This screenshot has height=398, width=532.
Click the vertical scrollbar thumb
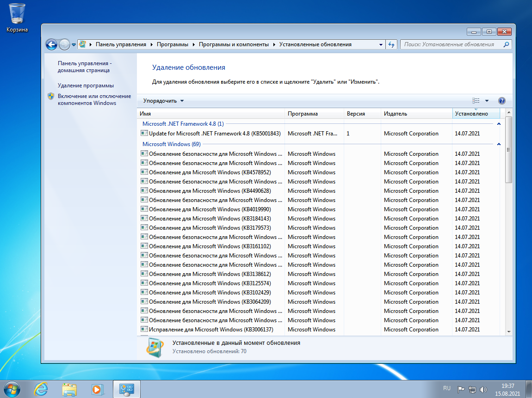click(508, 149)
